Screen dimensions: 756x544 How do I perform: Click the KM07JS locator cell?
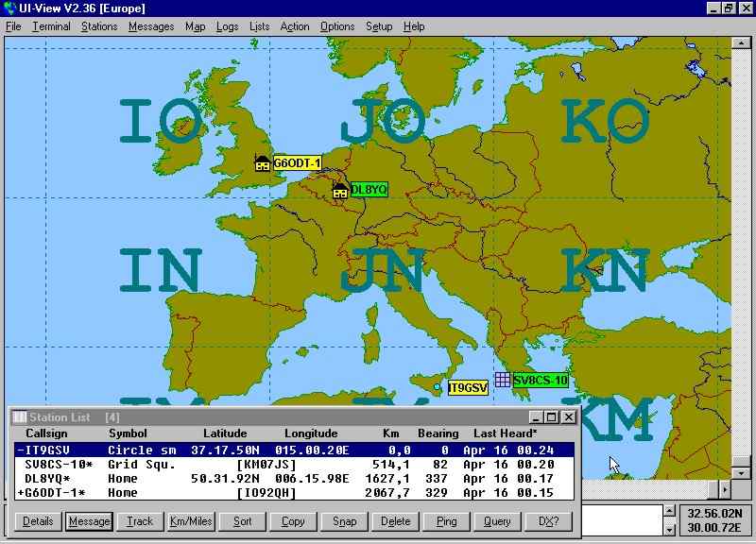[x=266, y=465]
